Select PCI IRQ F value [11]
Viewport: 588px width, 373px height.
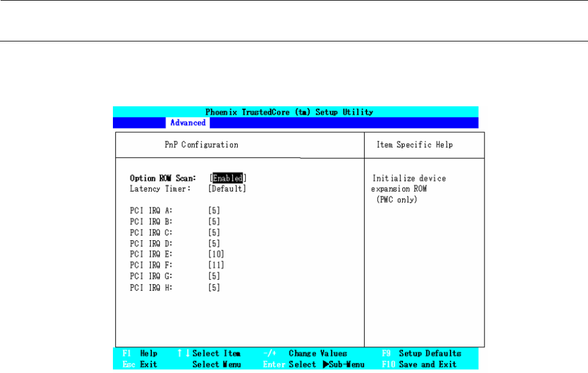(216, 265)
